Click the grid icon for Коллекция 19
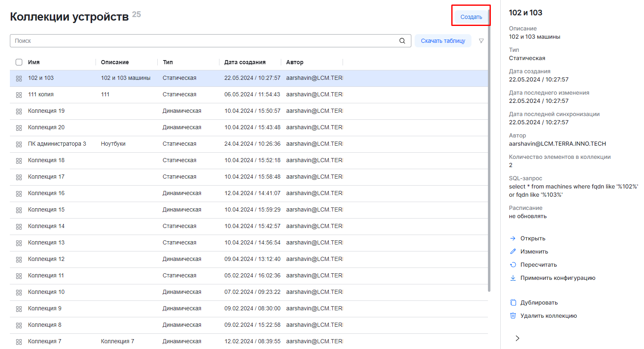 [19, 111]
